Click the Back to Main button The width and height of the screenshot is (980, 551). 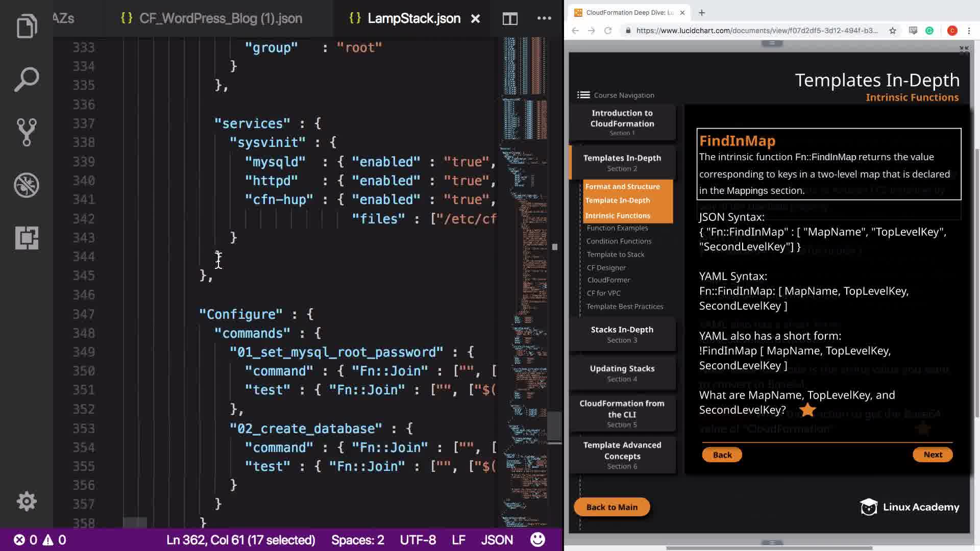pyautogui.click(x=611, y=507)
